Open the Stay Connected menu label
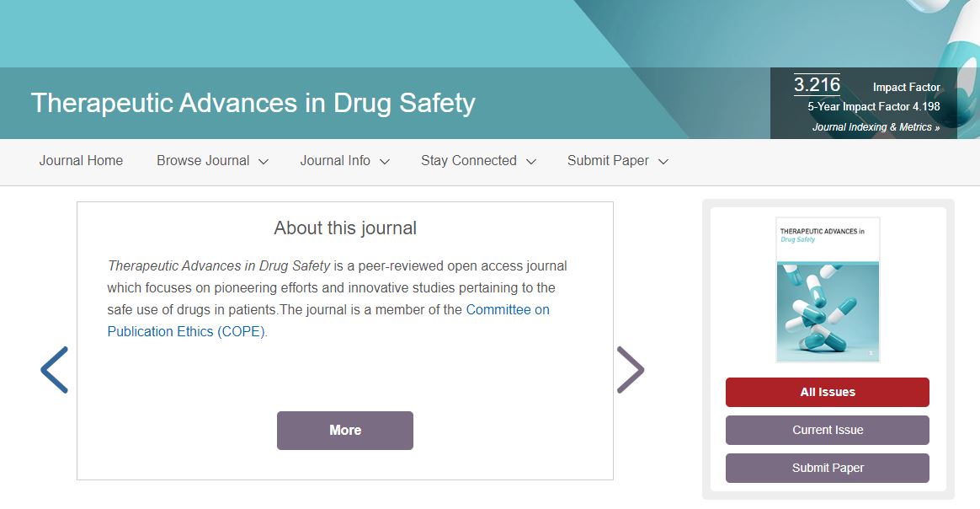980x509 pixels. [468, 161]
